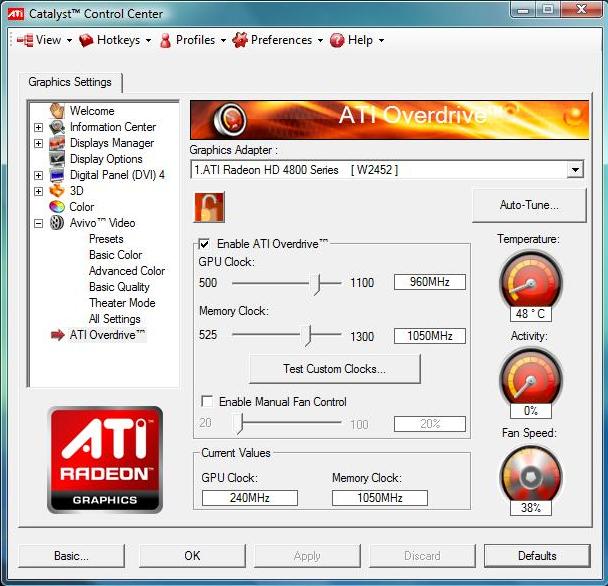Screen dimensions: 608x586
Task: Expand the Information Center tree node
Action: (x=38, y=127)
